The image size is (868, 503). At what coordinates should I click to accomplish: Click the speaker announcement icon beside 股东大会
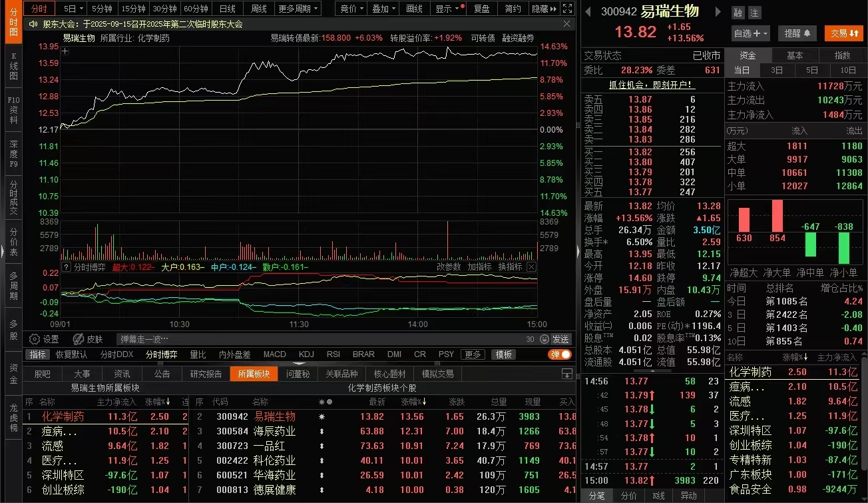pos(33,24)
